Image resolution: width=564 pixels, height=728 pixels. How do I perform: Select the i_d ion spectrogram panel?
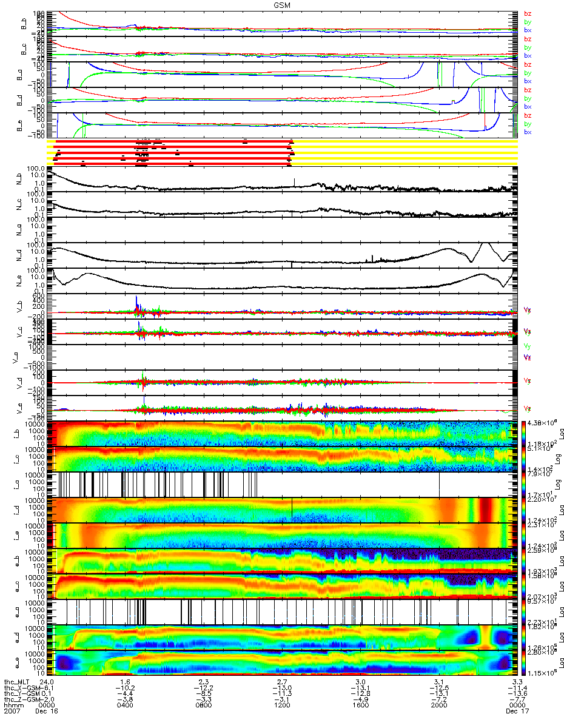click(x=282, y=510)
